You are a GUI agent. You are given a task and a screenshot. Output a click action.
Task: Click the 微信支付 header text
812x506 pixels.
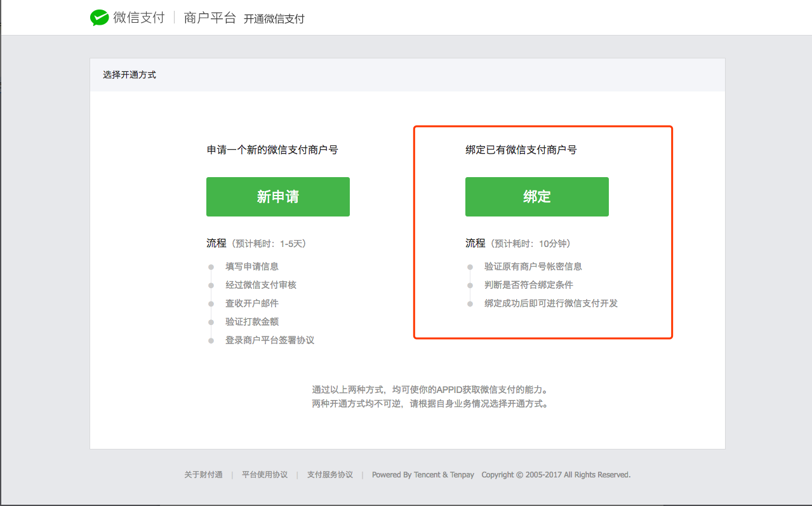click(139, 18)
